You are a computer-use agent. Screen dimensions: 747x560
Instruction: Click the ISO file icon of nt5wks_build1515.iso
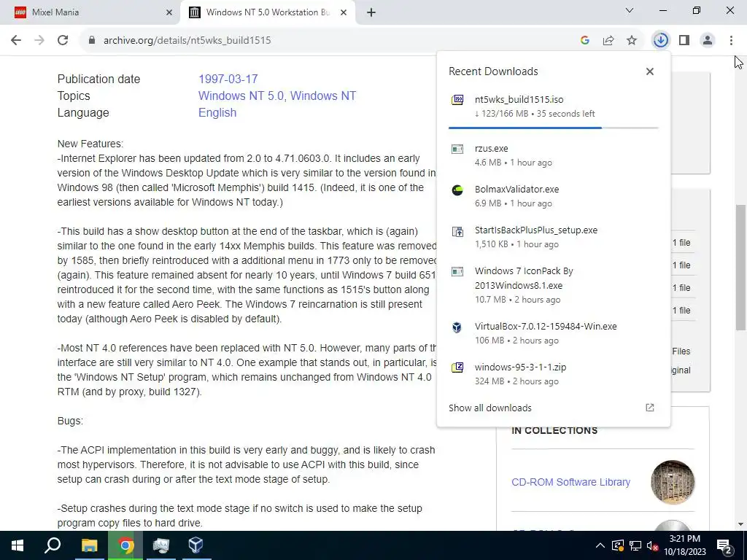point(457,99)
